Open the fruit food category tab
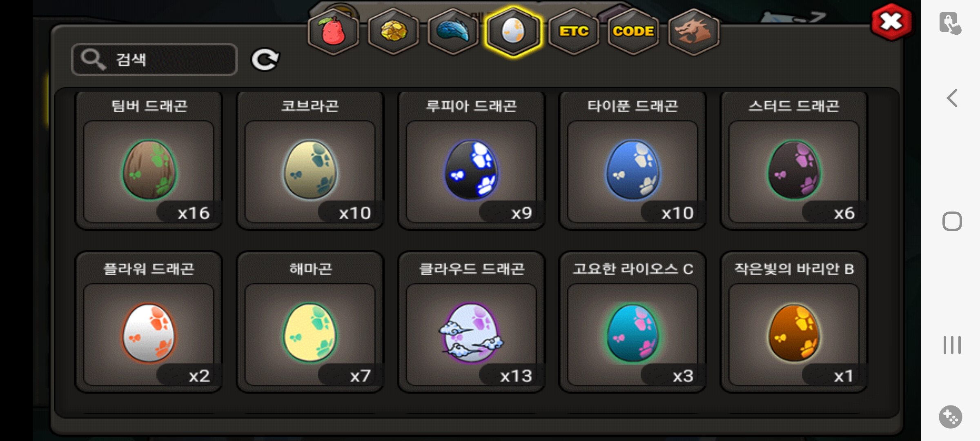The width and height of the screenshot is (980, 441). point(333,32)
